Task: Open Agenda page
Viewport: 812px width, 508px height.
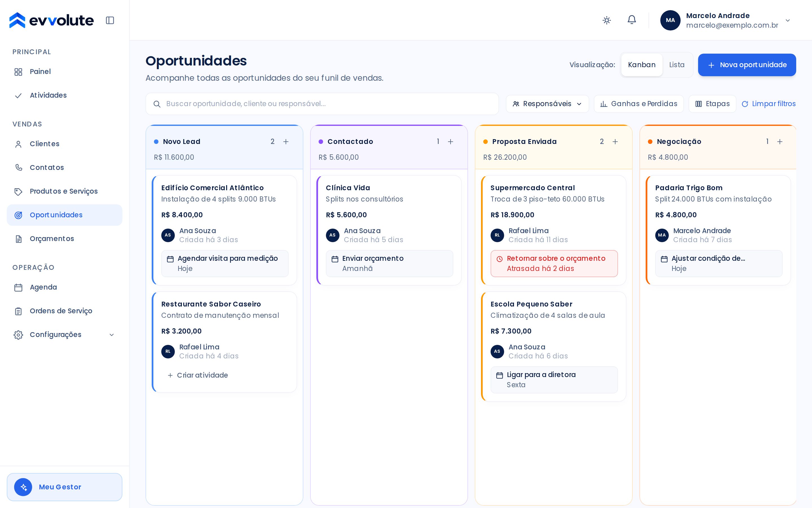Action: tap(64, 287)
